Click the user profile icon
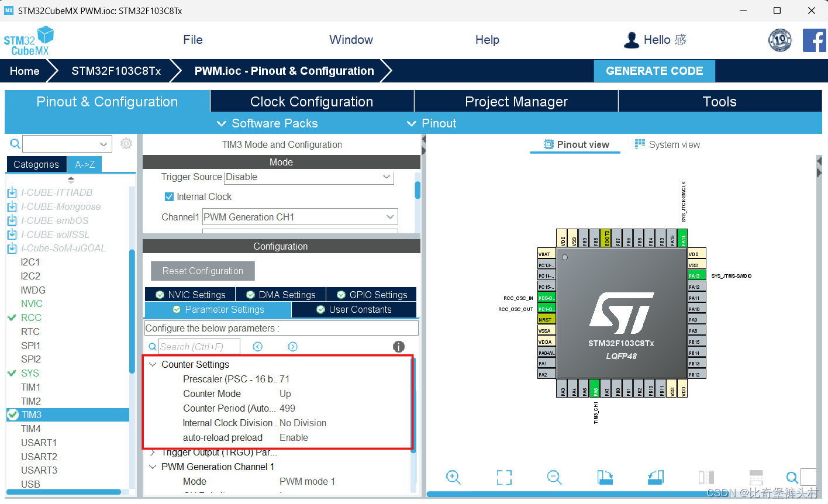This screenshot has height=504, width=828. click(x=632, y=40)
